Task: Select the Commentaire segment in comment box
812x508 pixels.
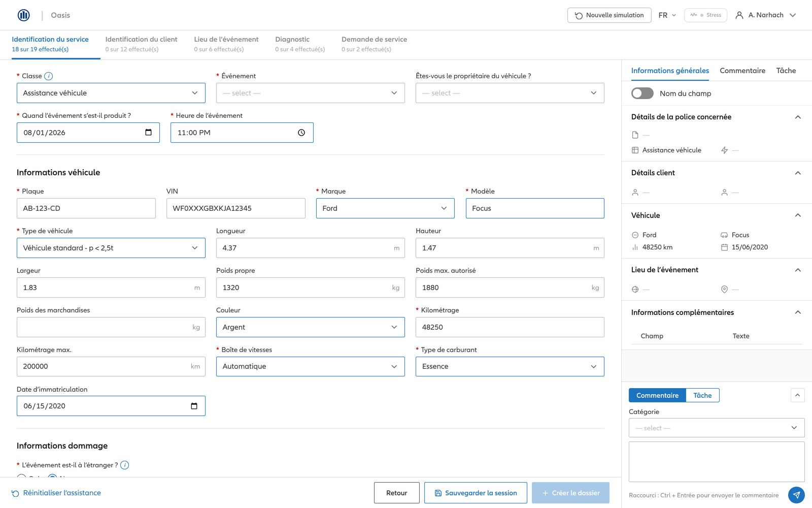Action: [657, 395]
